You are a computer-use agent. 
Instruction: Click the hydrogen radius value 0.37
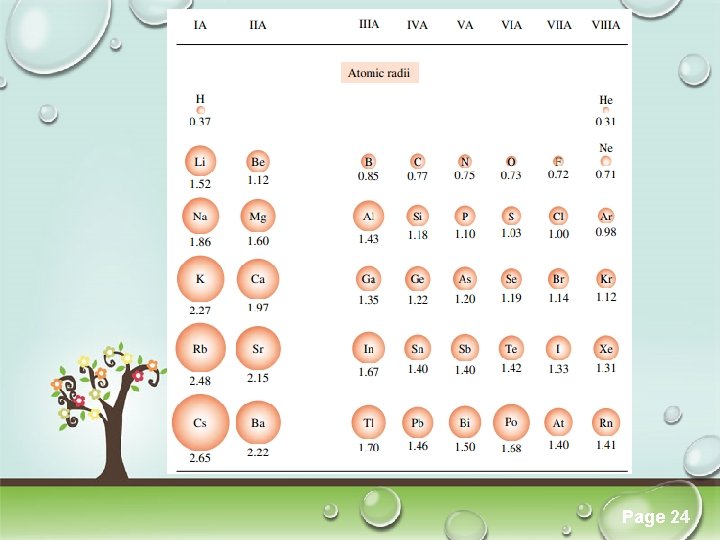click(x=200, y=121)
